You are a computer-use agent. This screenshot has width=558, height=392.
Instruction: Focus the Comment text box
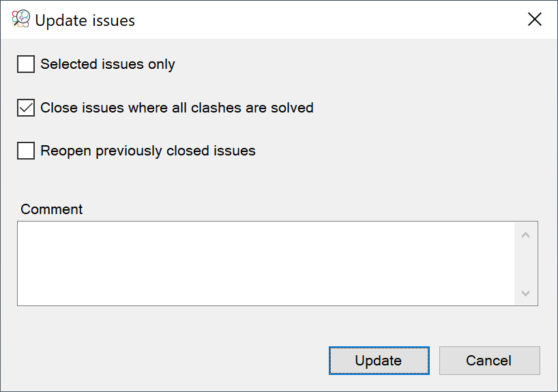(265, 264)
